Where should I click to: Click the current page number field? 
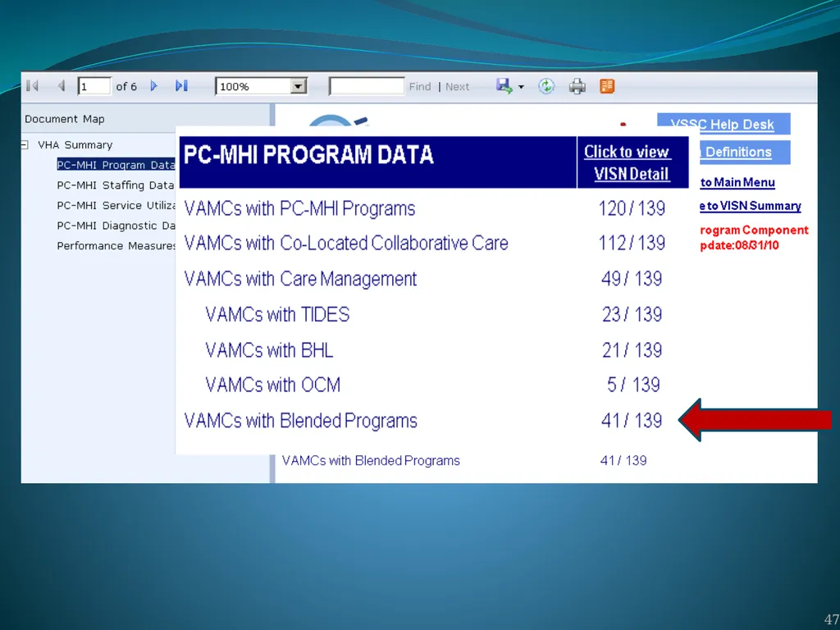[x=94, y=86]
